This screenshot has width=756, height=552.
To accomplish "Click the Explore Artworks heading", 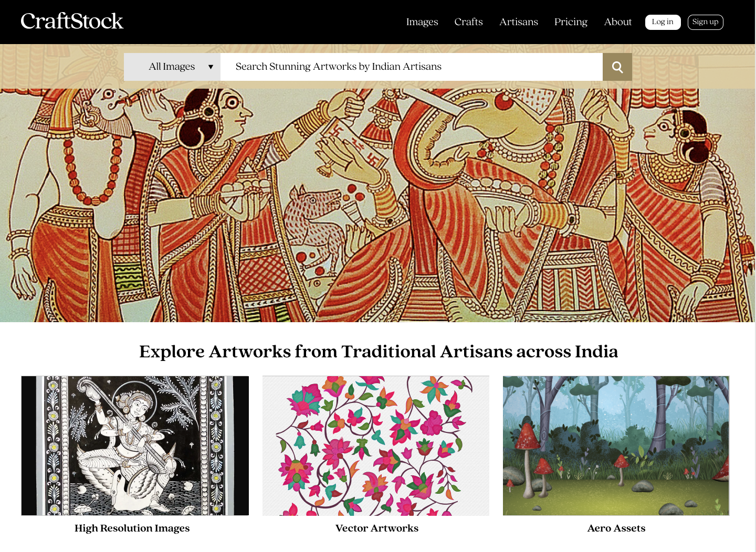I will (379, 352).
